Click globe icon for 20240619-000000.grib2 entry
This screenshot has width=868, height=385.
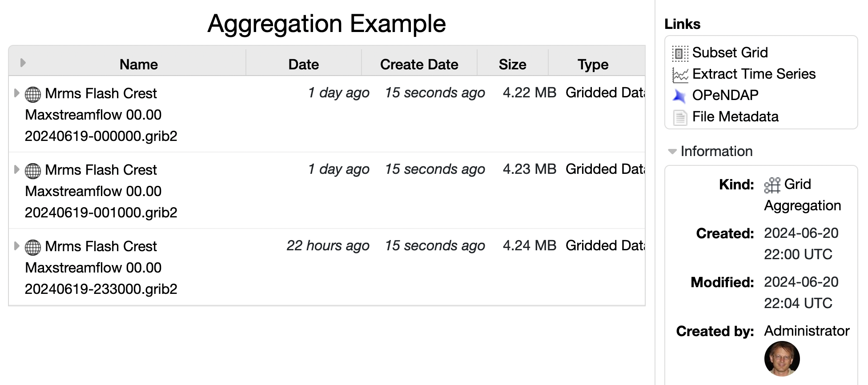point(33,94)
